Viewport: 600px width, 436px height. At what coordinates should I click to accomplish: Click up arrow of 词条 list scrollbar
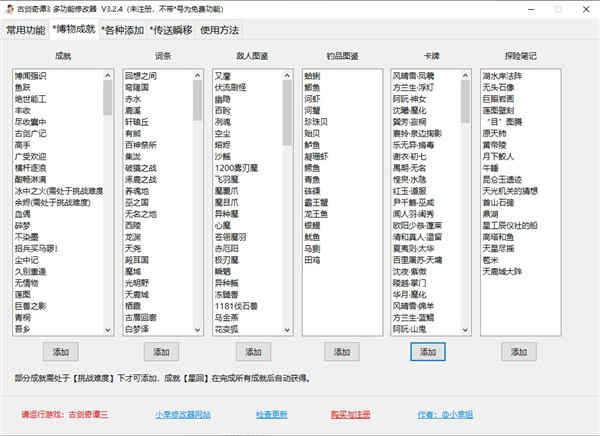pos(197,75)
